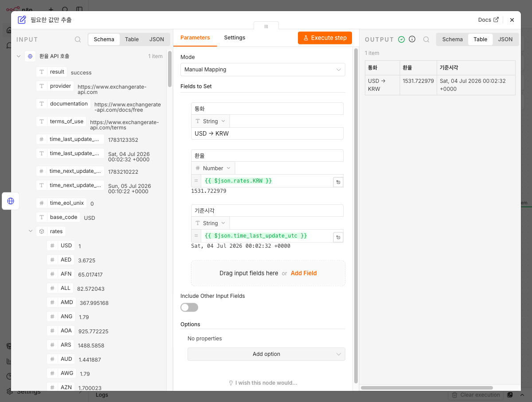Click the globe icon of 환율 API 호출
Viewport: 532px width, 402px height.
pos(30,56)
